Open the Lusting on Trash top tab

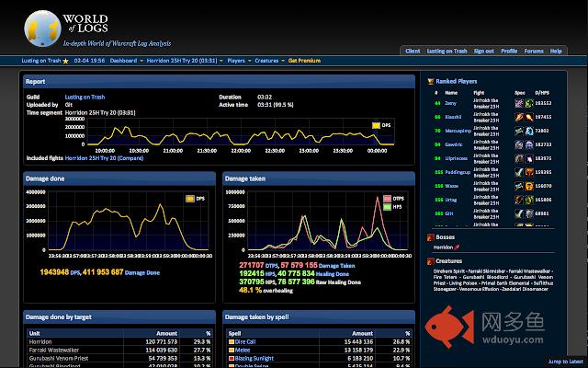(447, 52)
